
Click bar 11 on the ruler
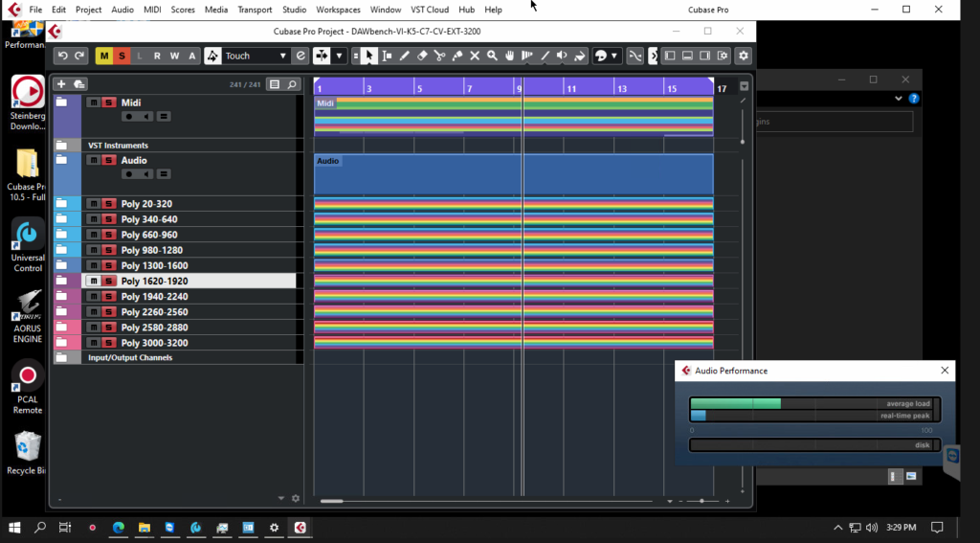(x=570, y=88)
